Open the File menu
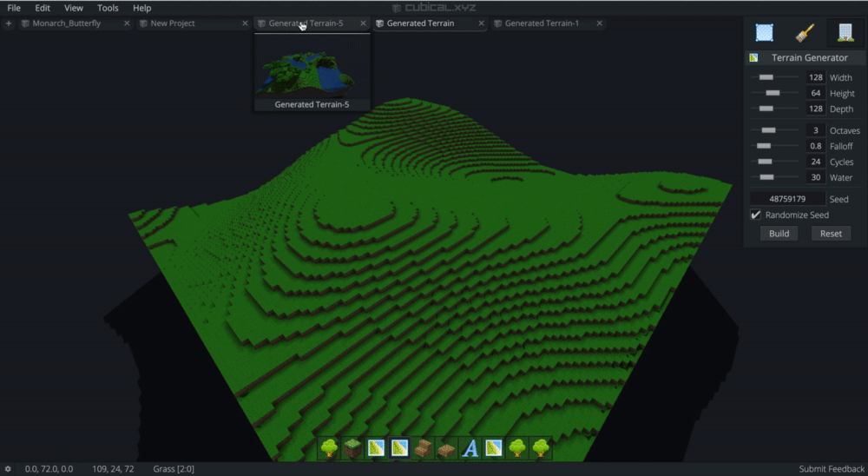The image size is (868, 476). [14, 8]
